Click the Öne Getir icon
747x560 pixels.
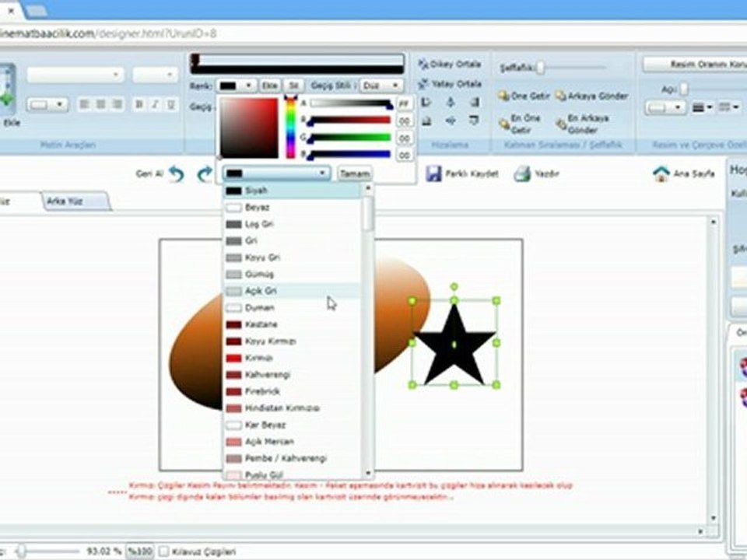pos(503,96)
